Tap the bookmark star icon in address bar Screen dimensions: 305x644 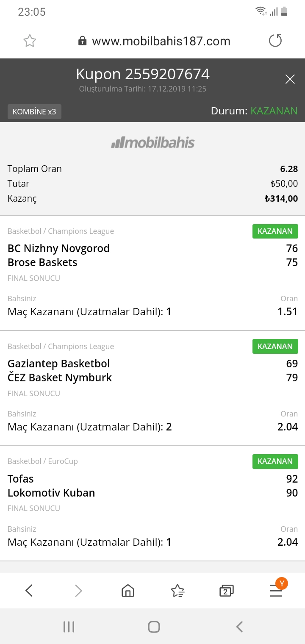point(30,41)
